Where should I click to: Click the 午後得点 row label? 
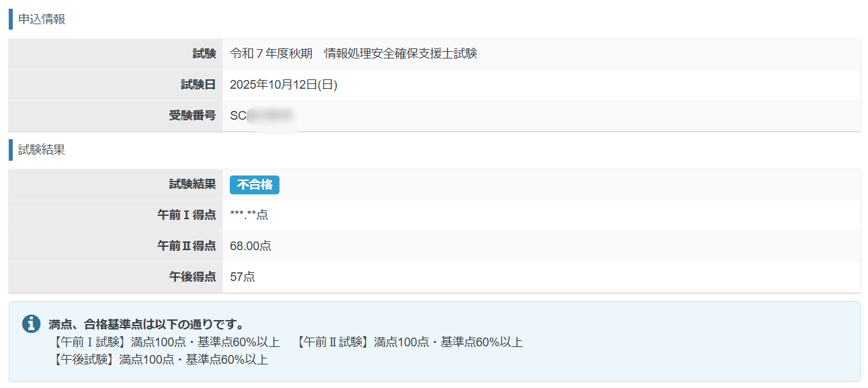pos(192,277)
